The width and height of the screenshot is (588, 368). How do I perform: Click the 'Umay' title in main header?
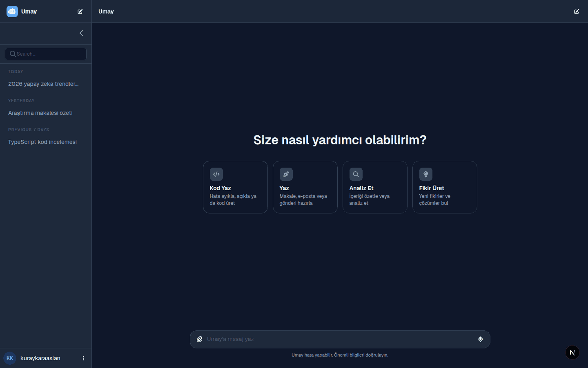(x=106, y=11)
